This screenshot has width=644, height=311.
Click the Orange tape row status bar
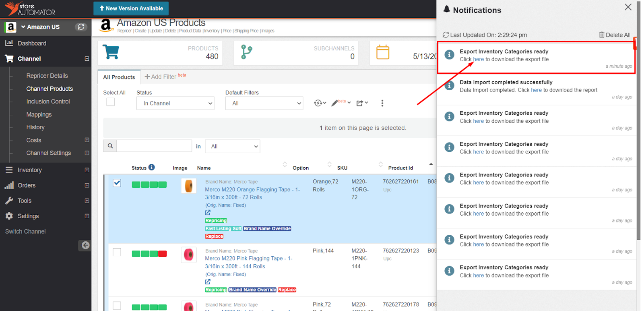tap(149, 185)
